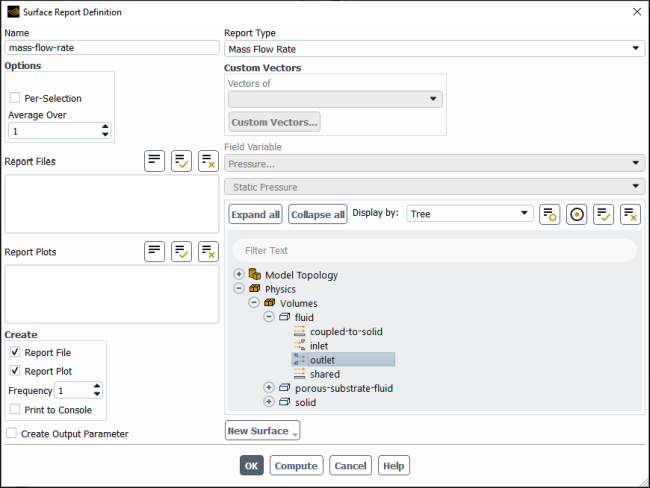Image resolution: width=650 pixels, height=488 pixels.
Task: Select the inlet surface in tree
Action: 319,346
